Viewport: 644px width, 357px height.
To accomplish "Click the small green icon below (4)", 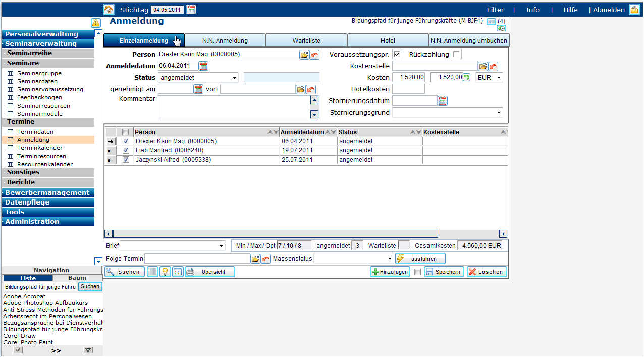I will [x=501, y=28].
